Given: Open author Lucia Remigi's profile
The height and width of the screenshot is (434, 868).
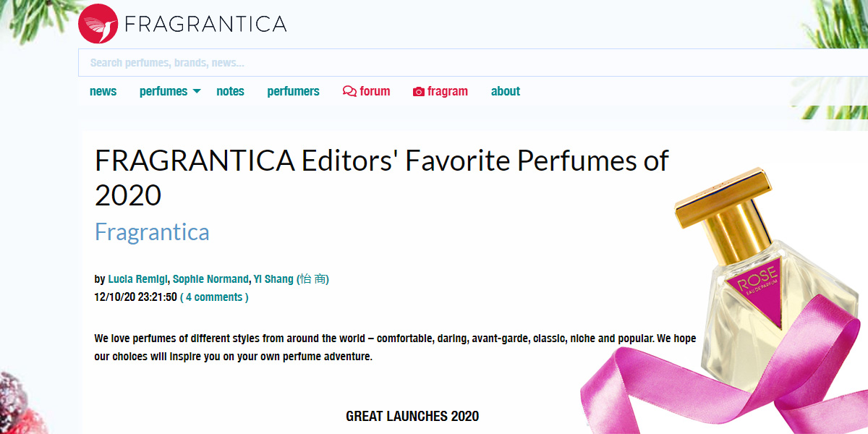Looking at the screenshot, I should coord(138,279).
